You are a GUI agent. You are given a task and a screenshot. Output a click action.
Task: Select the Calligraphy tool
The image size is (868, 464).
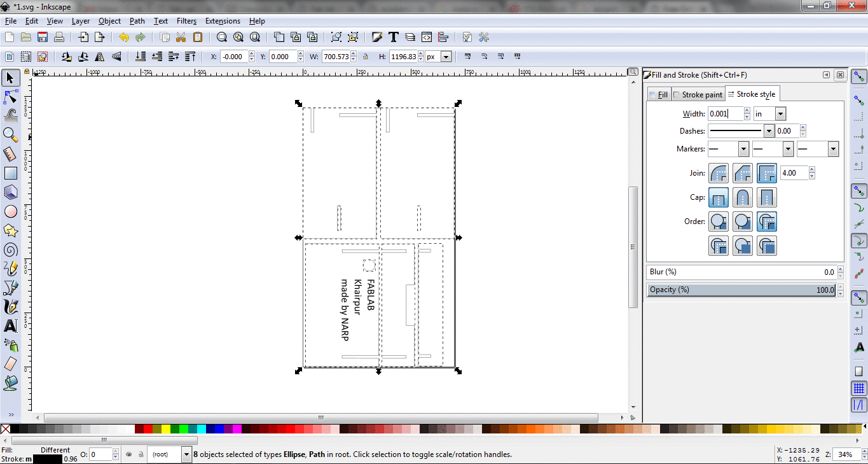pyautogui.click(x=10, y=307)
